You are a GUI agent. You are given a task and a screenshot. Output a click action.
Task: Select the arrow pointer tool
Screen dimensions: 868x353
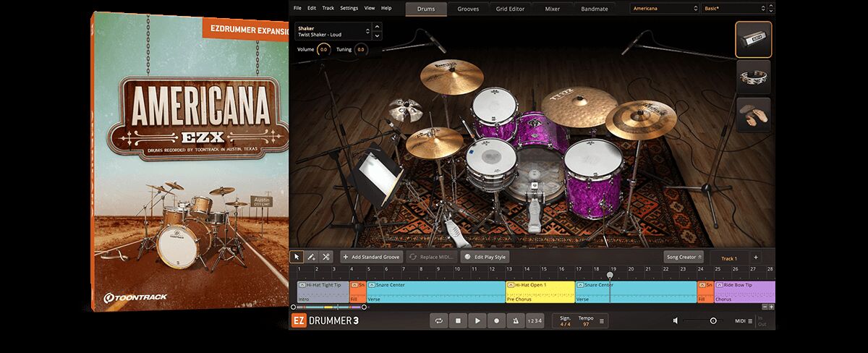coord(297,257)
